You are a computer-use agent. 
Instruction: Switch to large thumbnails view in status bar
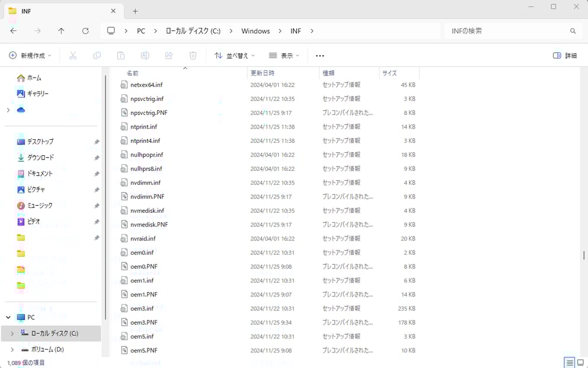click(580, 362)
